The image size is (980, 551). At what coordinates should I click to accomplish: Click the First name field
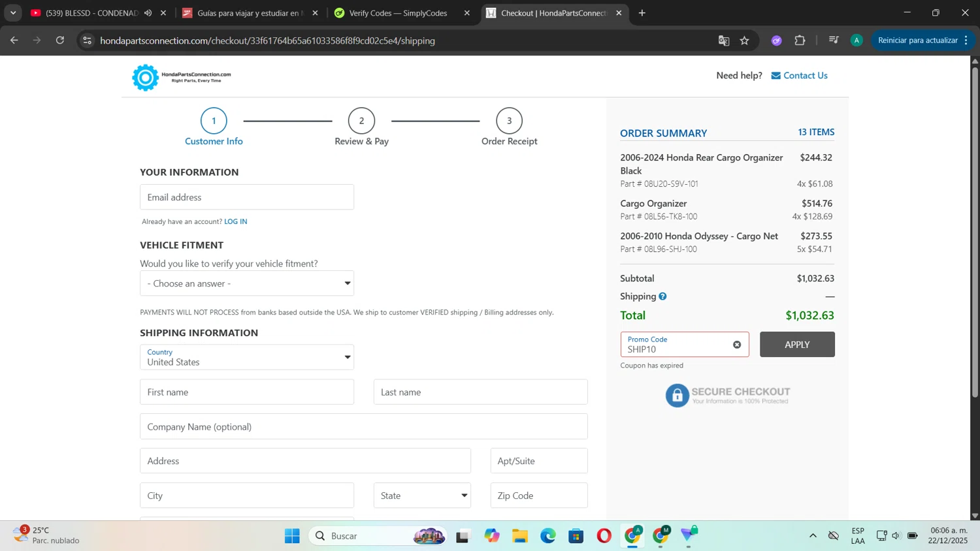click(x=247, y=392)
